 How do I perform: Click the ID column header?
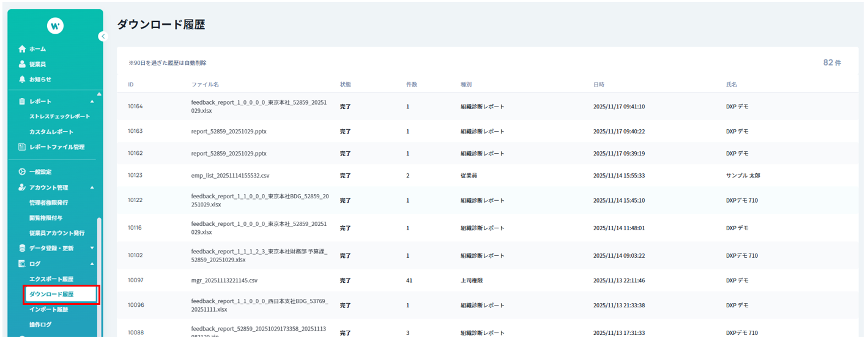[x=131, y=85]
